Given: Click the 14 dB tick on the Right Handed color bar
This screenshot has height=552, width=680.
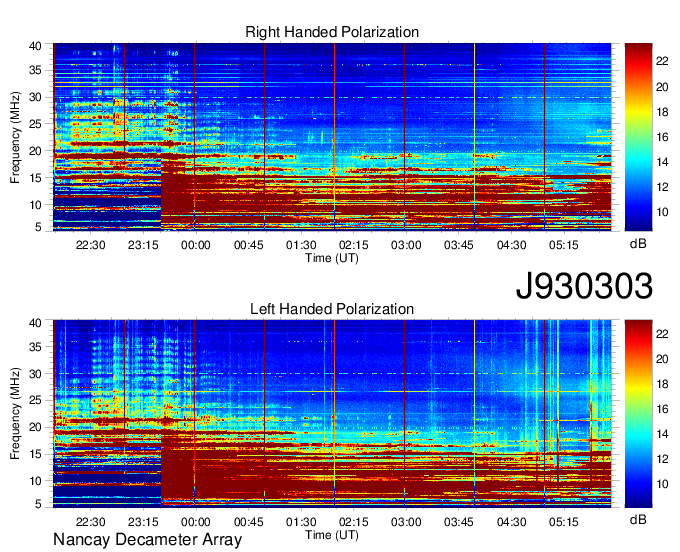Looking at the screenshot, I should [x=662, y=162].
